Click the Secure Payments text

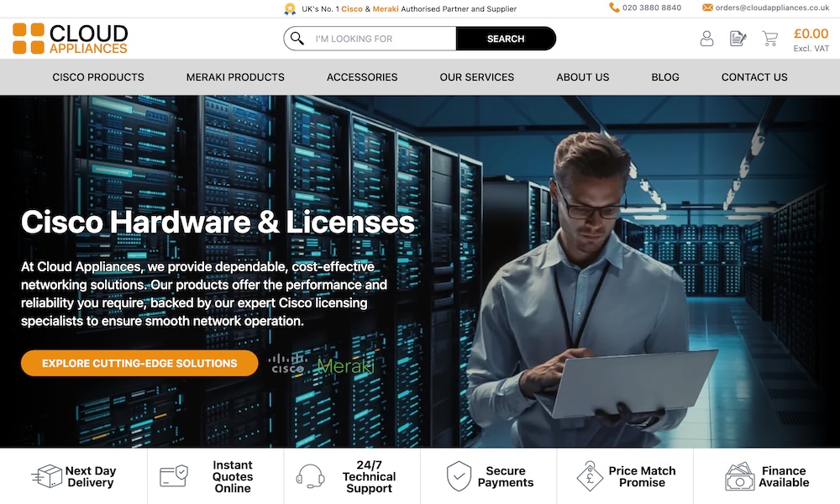506,476
